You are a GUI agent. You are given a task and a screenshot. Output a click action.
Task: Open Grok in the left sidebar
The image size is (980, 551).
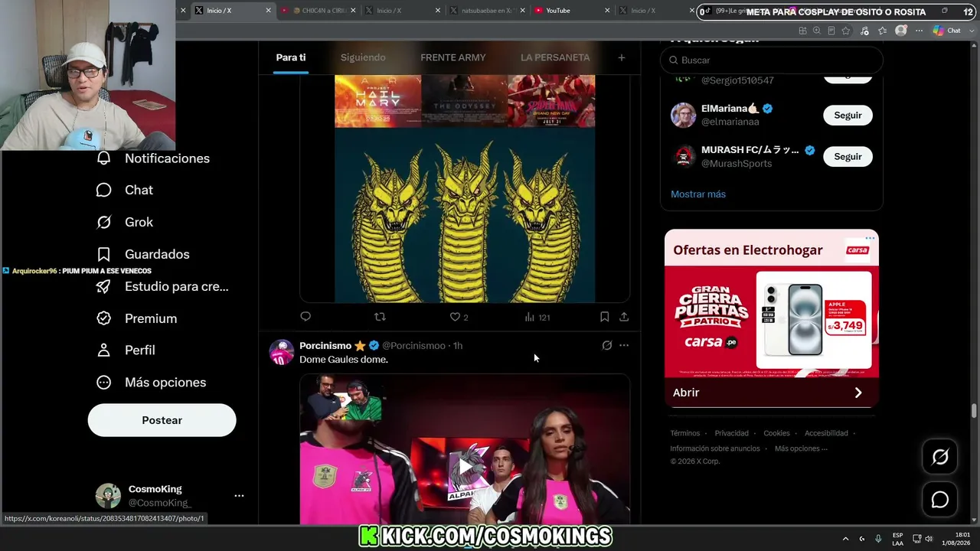tap(124, 222)
